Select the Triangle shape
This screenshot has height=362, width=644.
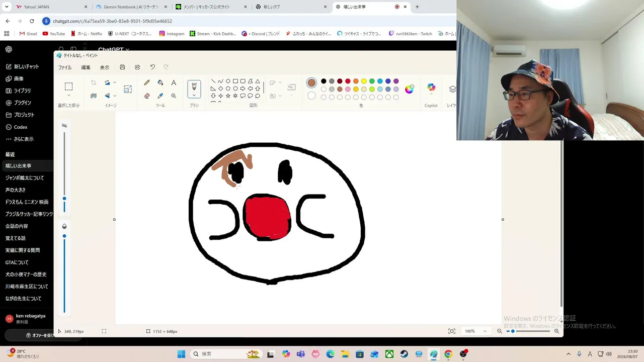[258, 81]
